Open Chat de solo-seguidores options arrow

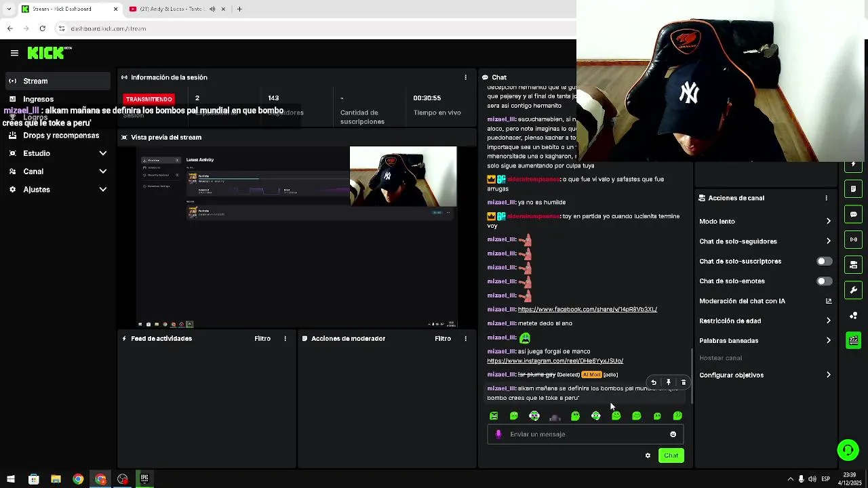[x=828, y=241]
